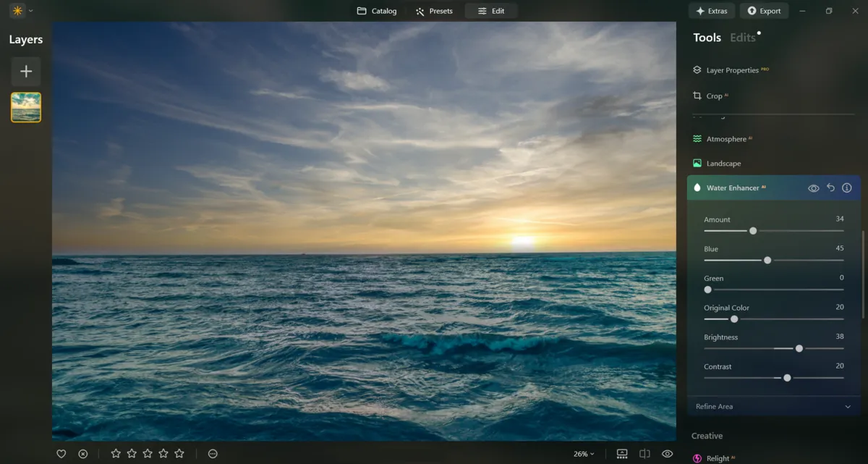Toggle before/after compare split view

pos(644,454)
